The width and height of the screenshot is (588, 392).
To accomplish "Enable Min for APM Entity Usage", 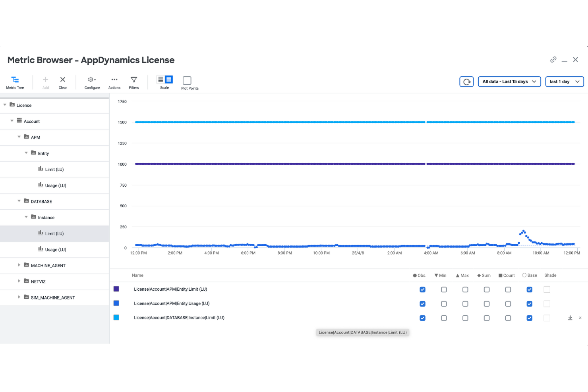I will [x=444, y=304].
